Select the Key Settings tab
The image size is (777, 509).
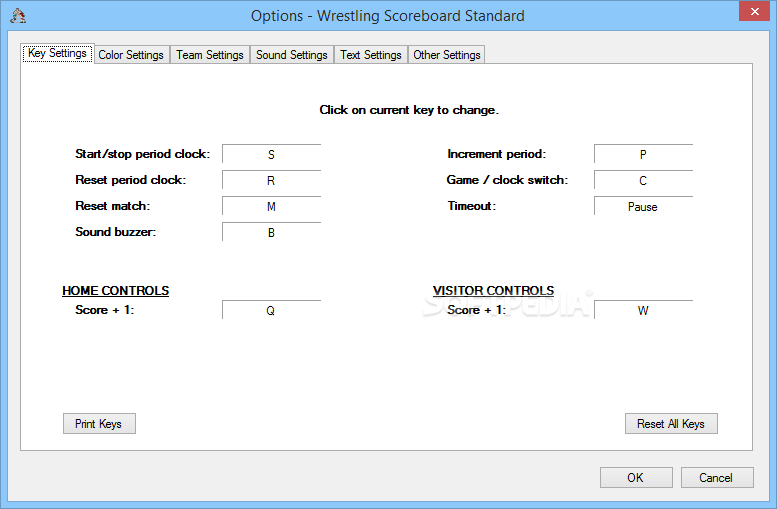coord(57,53)
